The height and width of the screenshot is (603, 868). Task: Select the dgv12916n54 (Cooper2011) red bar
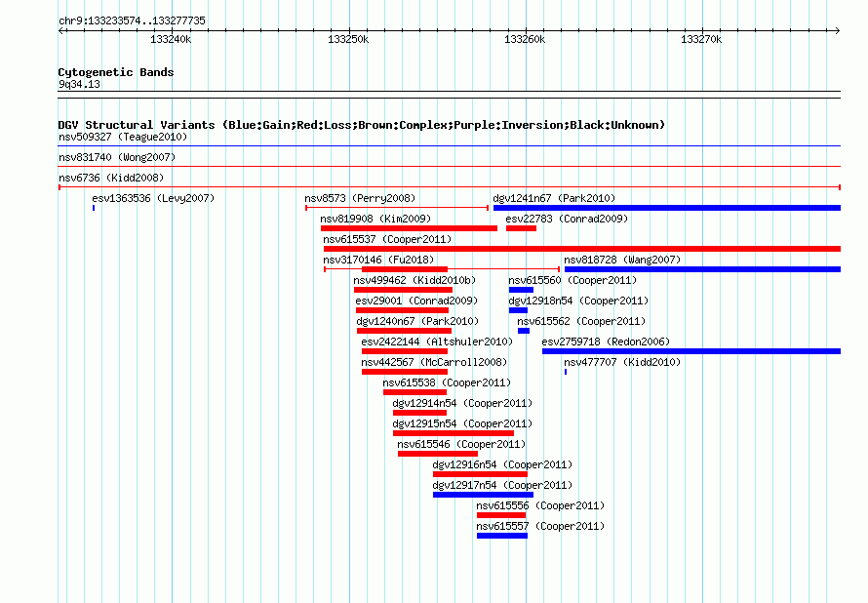(480, 474)
